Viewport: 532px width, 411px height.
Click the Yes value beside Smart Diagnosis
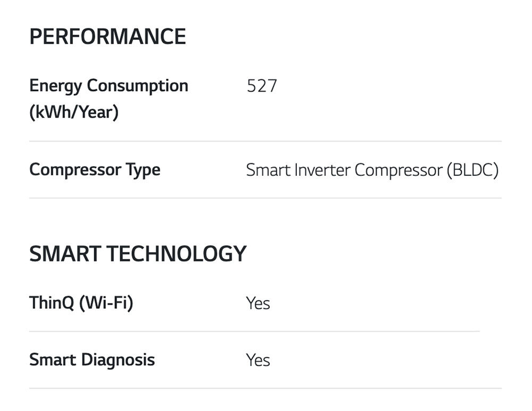(x=258, y=360)
